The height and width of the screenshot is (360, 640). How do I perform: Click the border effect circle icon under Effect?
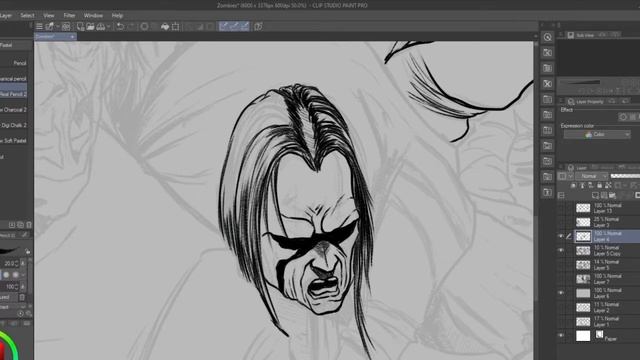(x=623, y=117)
